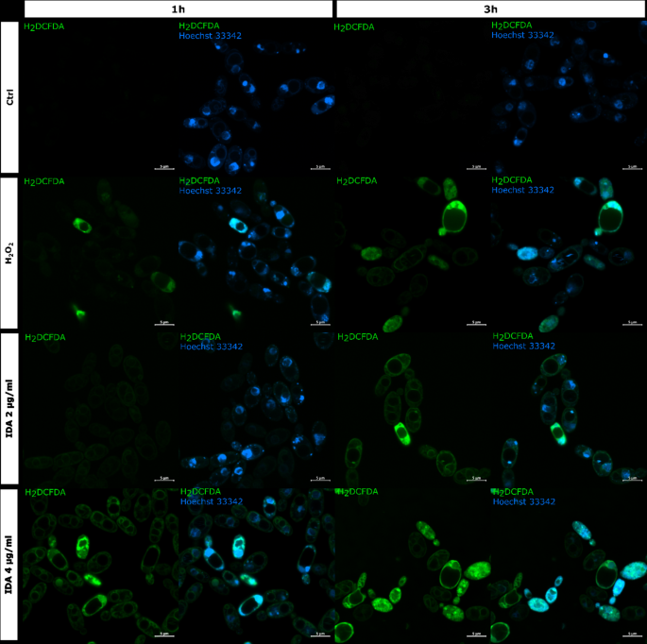
Task: Open the Ctrl 3h merged Hoechst image panel
Action: point(569,97)
